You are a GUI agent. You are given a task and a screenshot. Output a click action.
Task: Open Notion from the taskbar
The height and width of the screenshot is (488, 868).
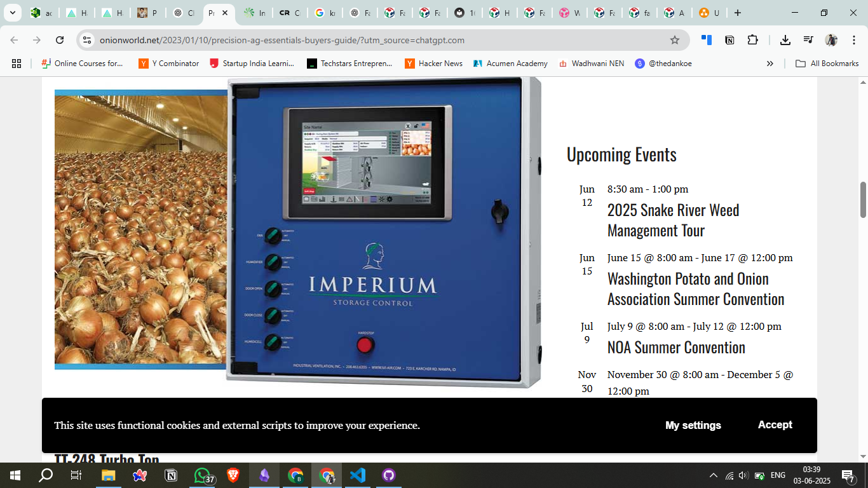coord(171,475)
